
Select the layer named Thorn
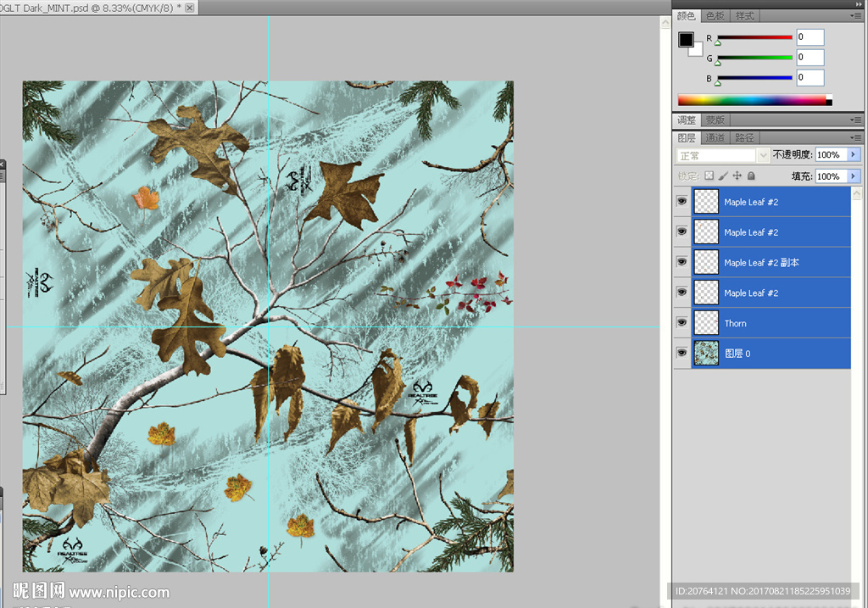(x=771, y=323)
